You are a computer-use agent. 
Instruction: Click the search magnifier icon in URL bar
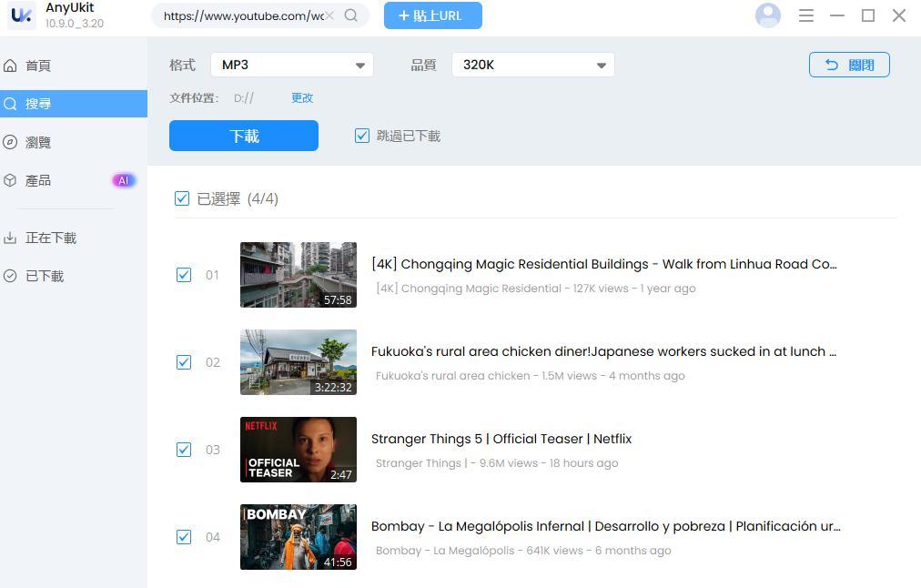(x=350, y=15)
